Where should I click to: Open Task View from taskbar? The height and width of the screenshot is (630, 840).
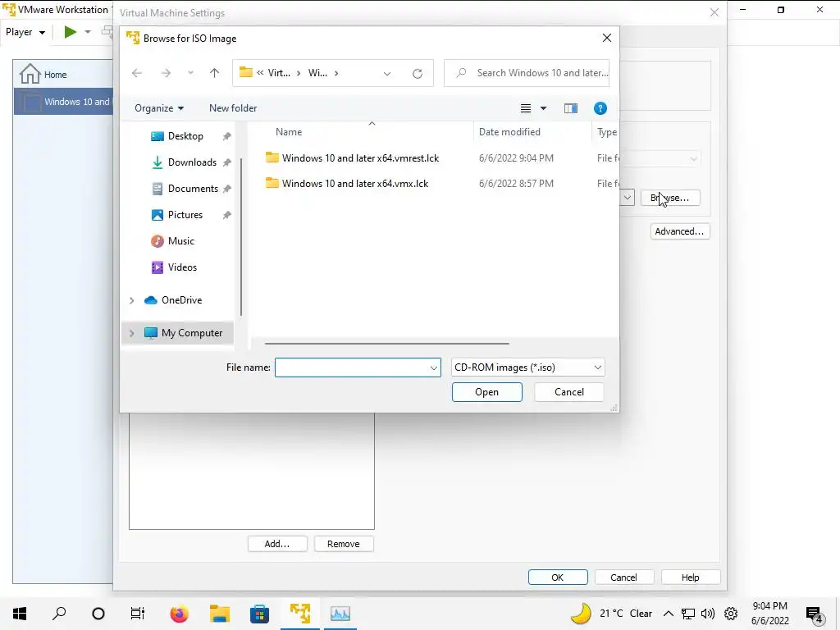[x=138, y=614]
